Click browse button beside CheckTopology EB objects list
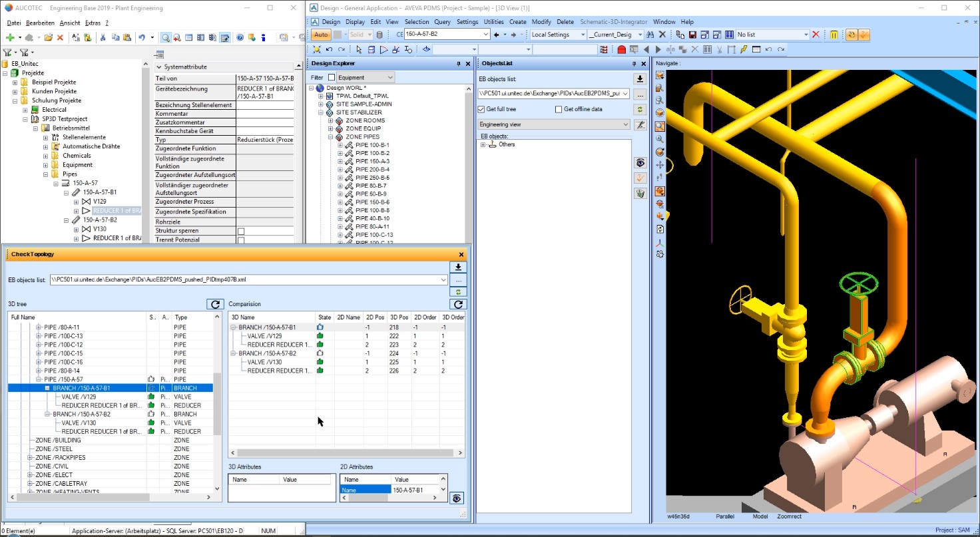The width and height of the screenshot is (980, 537). tap(457, 280)
